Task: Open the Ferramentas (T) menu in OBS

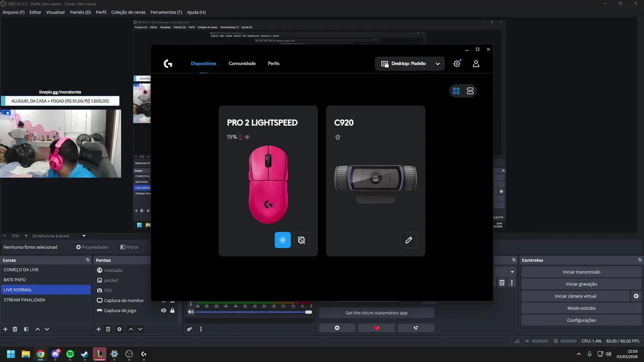Action: click(x=166, y=12)
